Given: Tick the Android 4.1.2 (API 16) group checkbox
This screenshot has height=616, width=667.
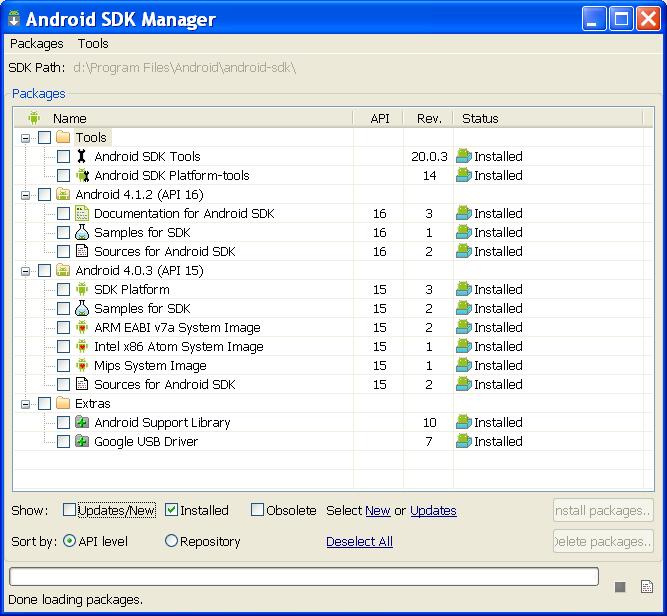Looking at the screenshot, I should 44,194.
